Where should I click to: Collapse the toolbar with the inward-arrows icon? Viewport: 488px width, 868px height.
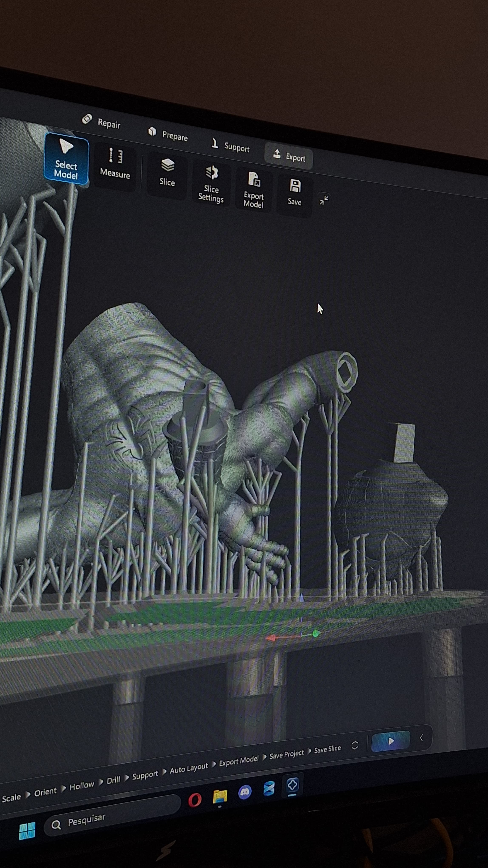tap(324, 200)
